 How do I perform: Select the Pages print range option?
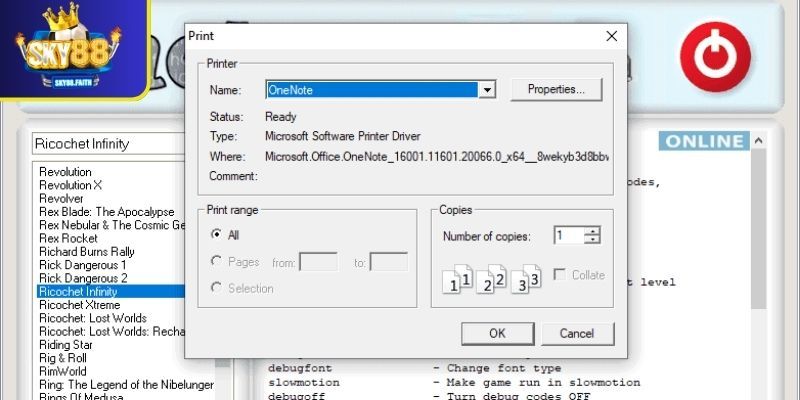click(x=235, y=262)
